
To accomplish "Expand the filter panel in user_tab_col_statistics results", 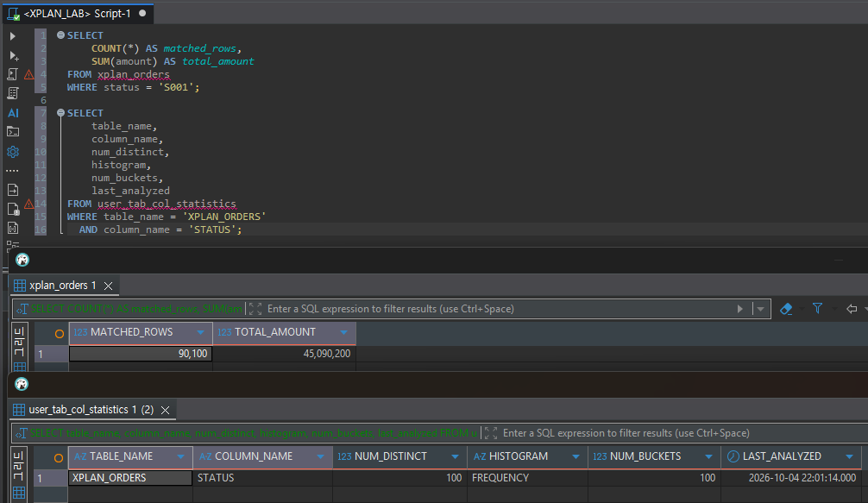I will (490, 433).
